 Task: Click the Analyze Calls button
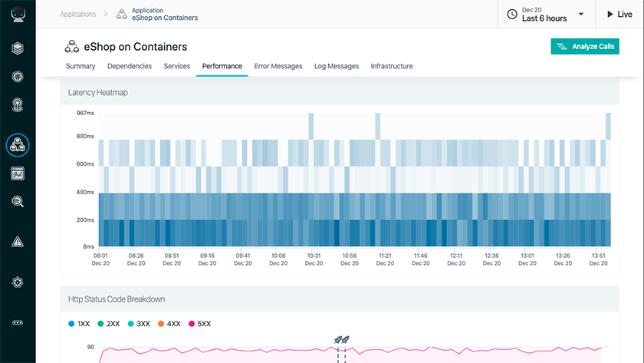585,47
